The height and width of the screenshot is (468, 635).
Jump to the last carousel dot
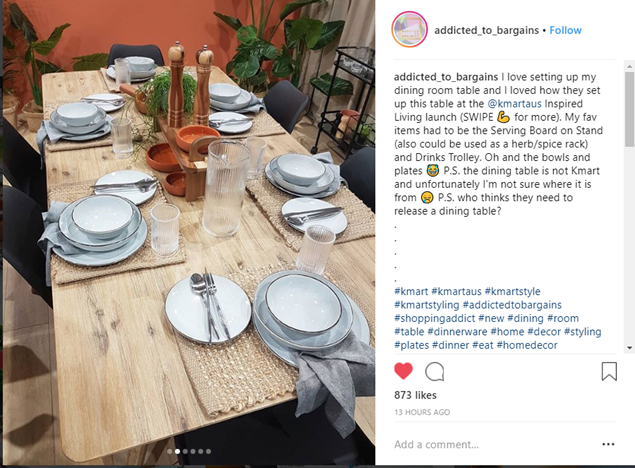pyautogui.click(x=208, y=451)
